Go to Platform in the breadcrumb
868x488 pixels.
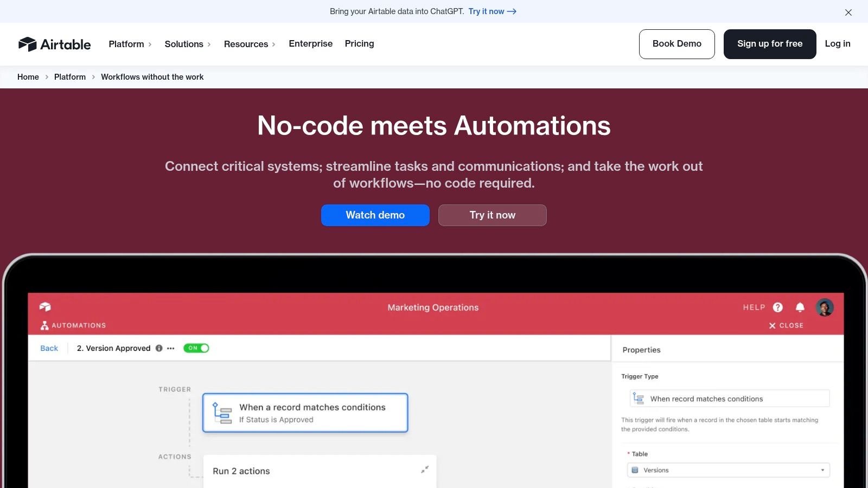70,77
